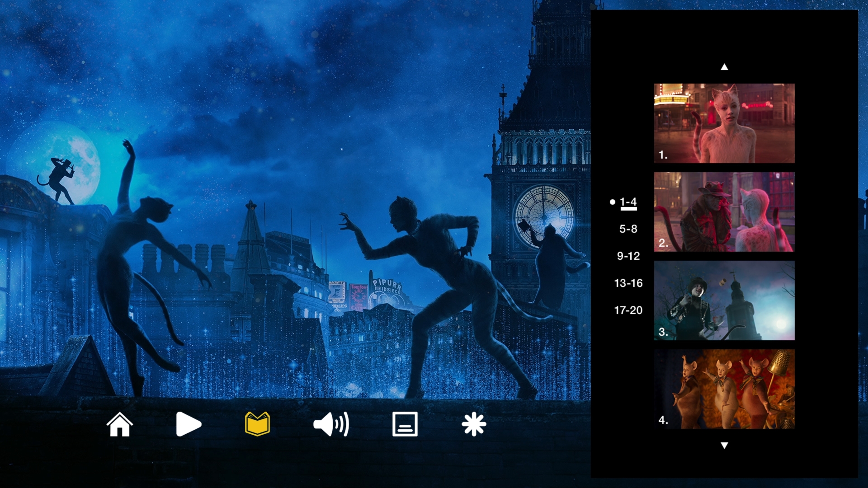
Task: Switch to chapters 5-8
Action: click(628, 229)
